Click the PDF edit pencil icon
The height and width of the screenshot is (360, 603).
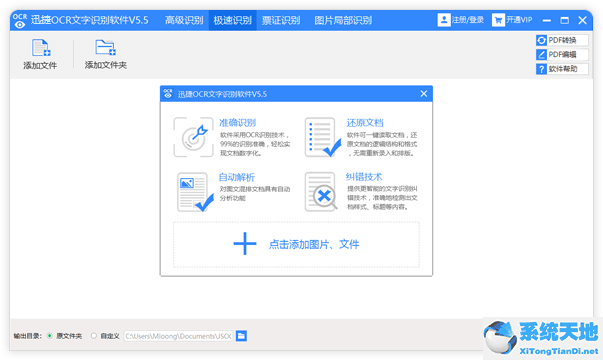pyautogui.click(x=541, y=55)
